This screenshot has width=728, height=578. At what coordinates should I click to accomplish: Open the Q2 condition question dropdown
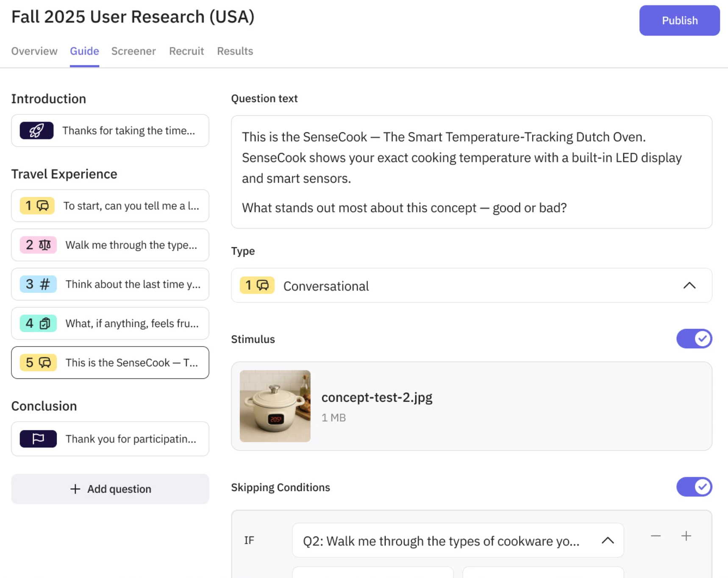pos(458,541)
